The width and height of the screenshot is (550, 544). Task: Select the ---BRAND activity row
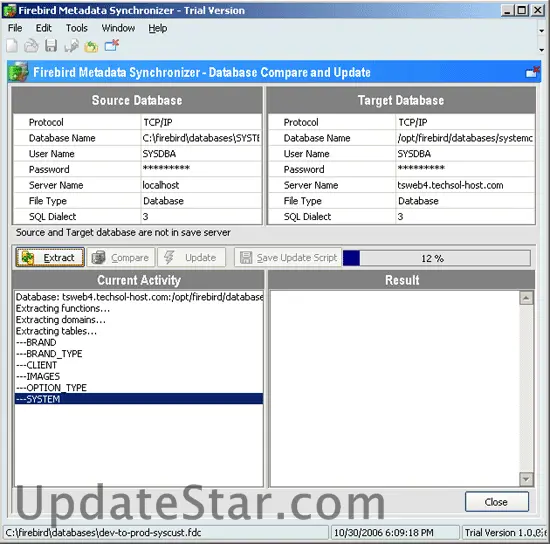(x=139, y=342)
